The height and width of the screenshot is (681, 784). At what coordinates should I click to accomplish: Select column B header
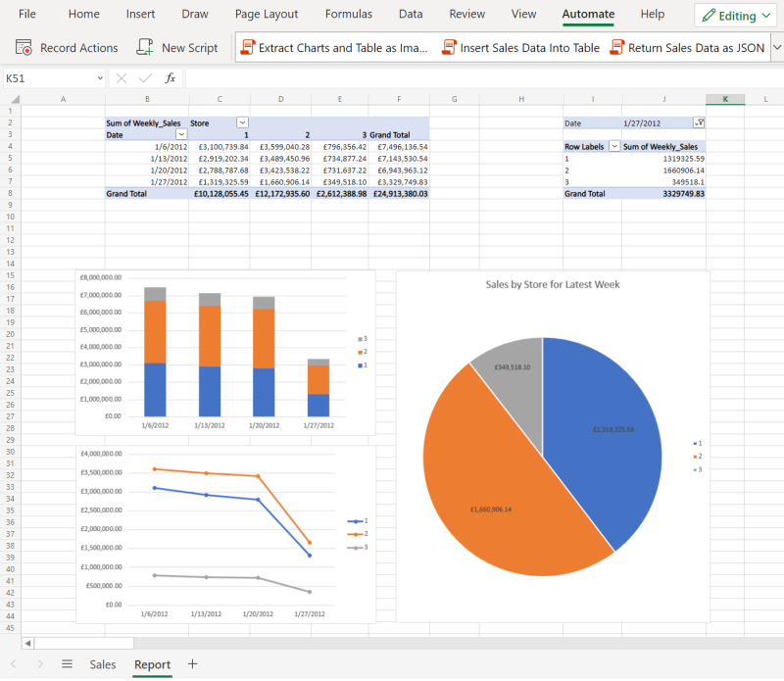(x=147, y=99)
